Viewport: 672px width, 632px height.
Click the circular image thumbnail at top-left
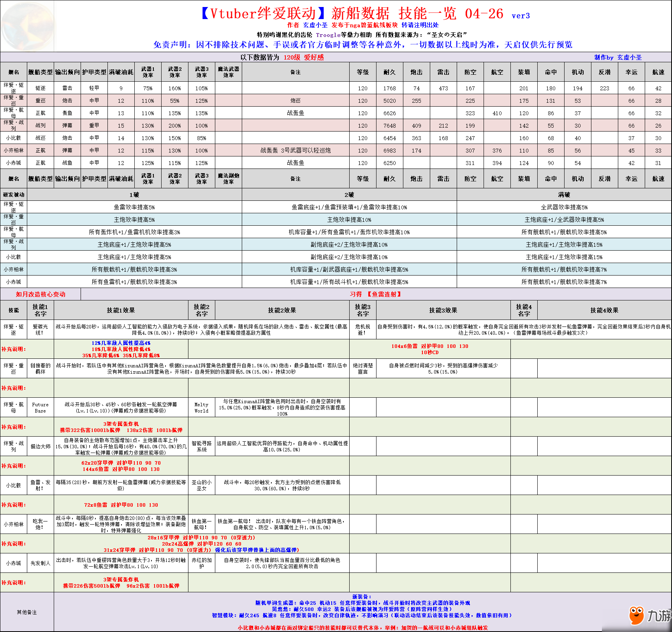coord(27,26)
